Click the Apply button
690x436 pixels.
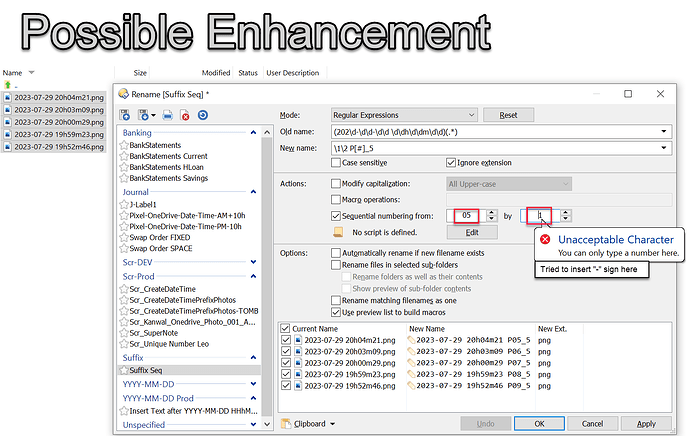coord(646,424)
